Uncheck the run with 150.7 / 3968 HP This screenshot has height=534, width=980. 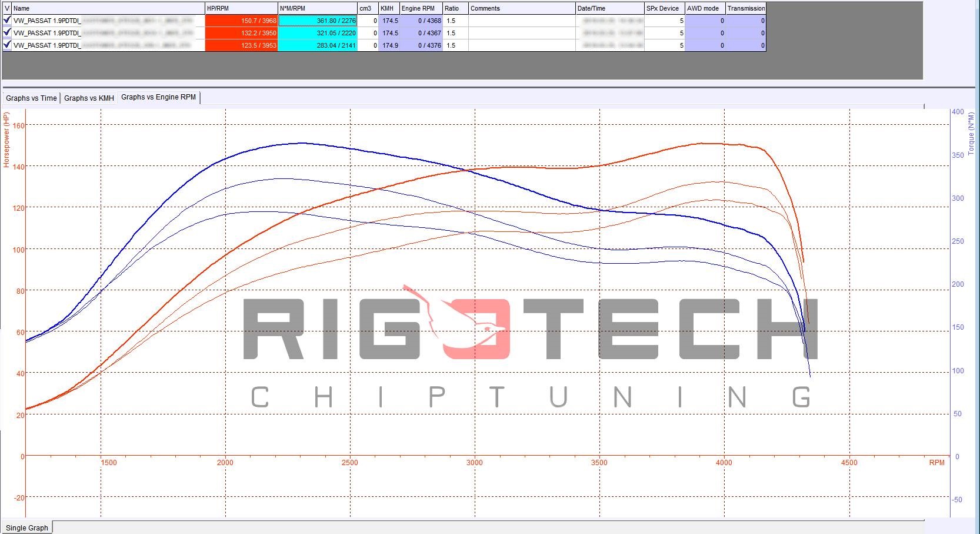(7, 21)
